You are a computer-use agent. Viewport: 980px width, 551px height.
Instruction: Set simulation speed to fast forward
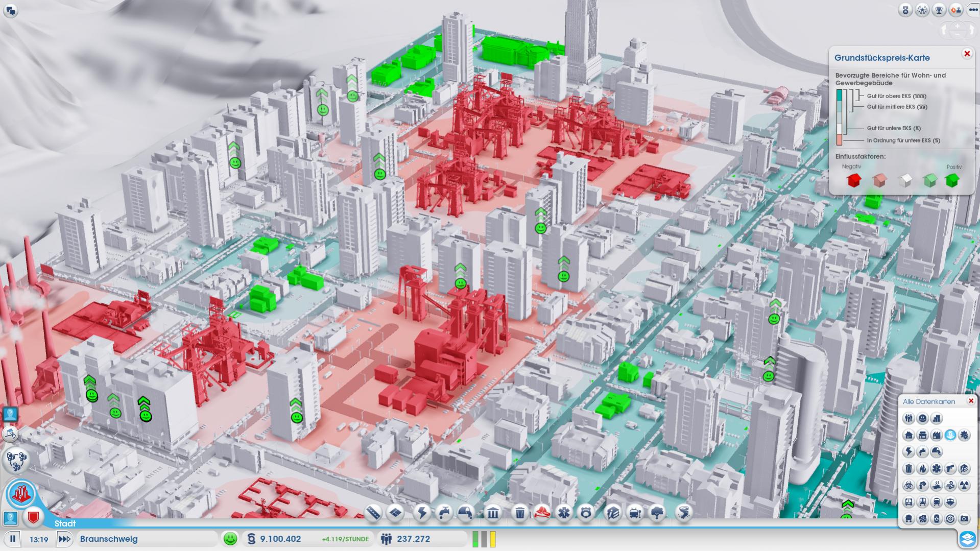64,539
